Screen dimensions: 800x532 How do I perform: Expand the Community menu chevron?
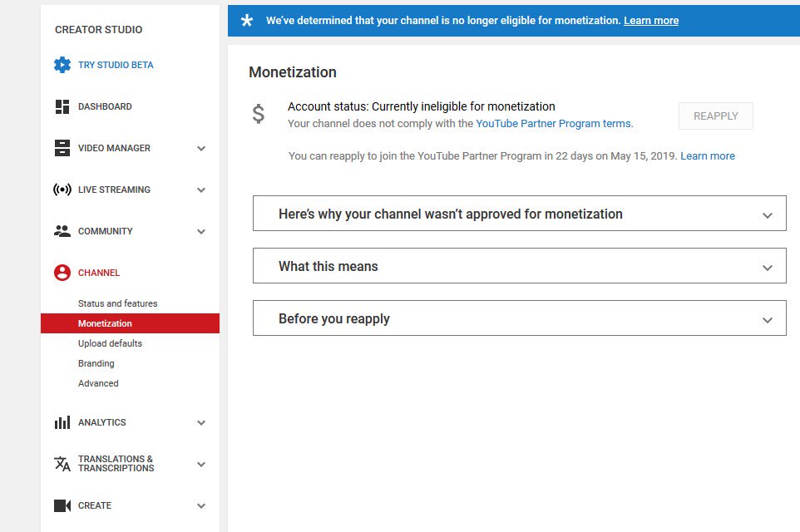pos(201,232)
